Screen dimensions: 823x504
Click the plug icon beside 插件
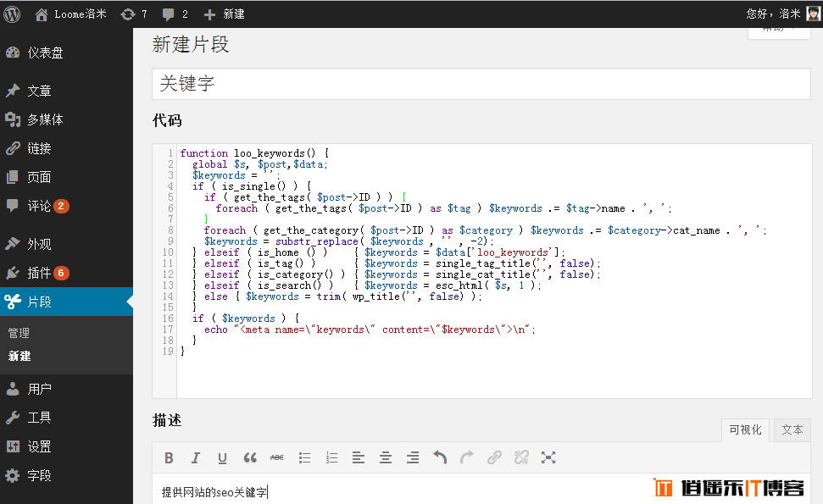pos(13,273)
